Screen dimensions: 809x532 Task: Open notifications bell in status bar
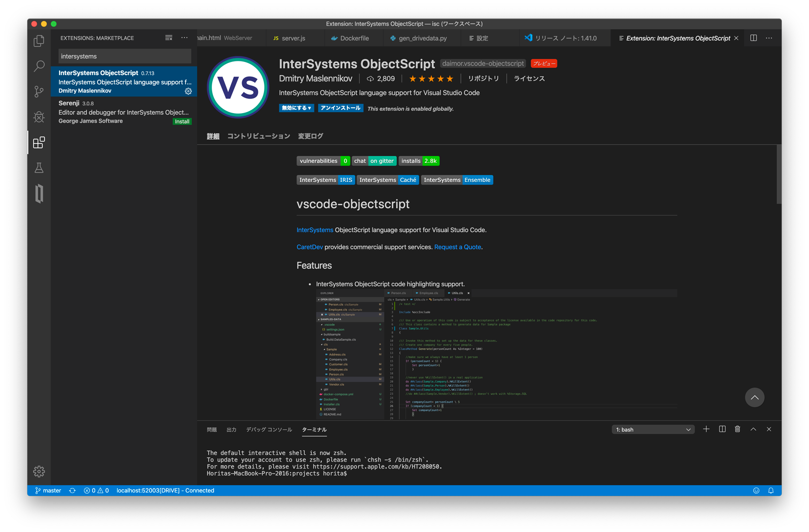point(771,491)
